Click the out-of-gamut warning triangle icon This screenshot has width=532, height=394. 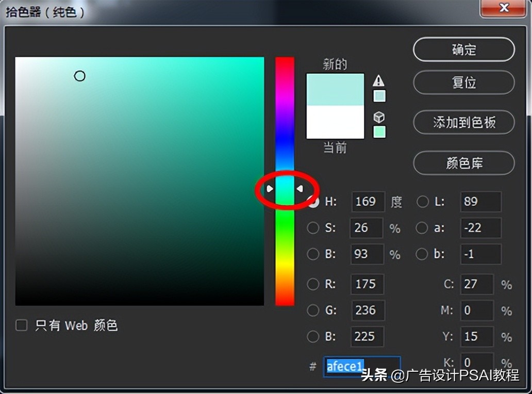click(x=379, y=81)
